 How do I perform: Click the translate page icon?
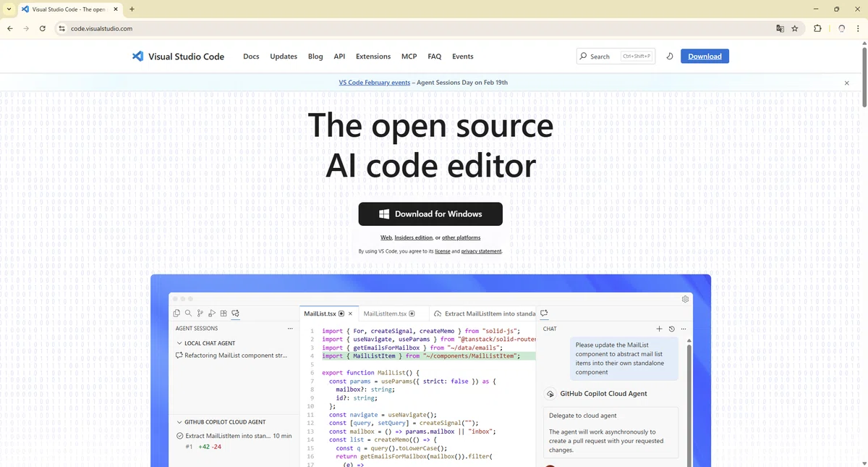click(780, 28)
